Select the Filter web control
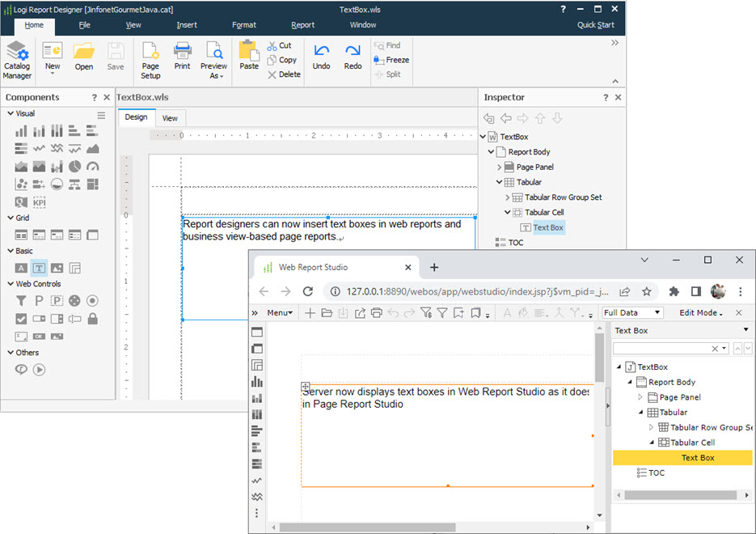Image resolution: width=756 pixels, height=534 pixels. click(21, 300)
